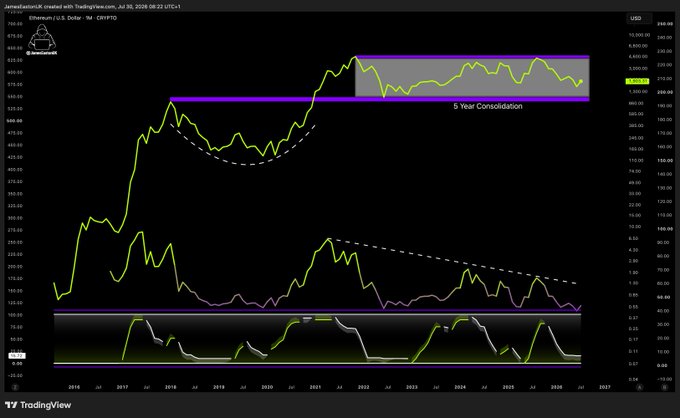Click the hooded hacker avatar logo
This screenshot has width=680, height=418.
click(x=42, y=37)
